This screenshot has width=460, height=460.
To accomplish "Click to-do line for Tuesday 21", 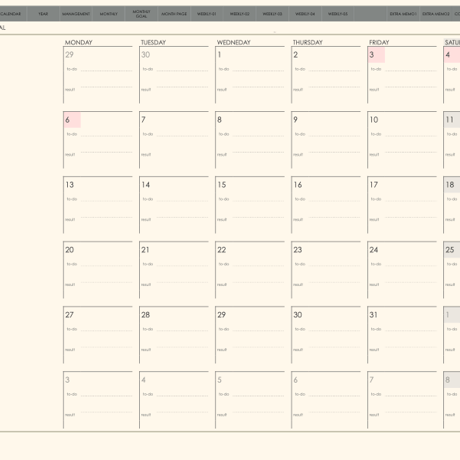I will tap(182, 265).
